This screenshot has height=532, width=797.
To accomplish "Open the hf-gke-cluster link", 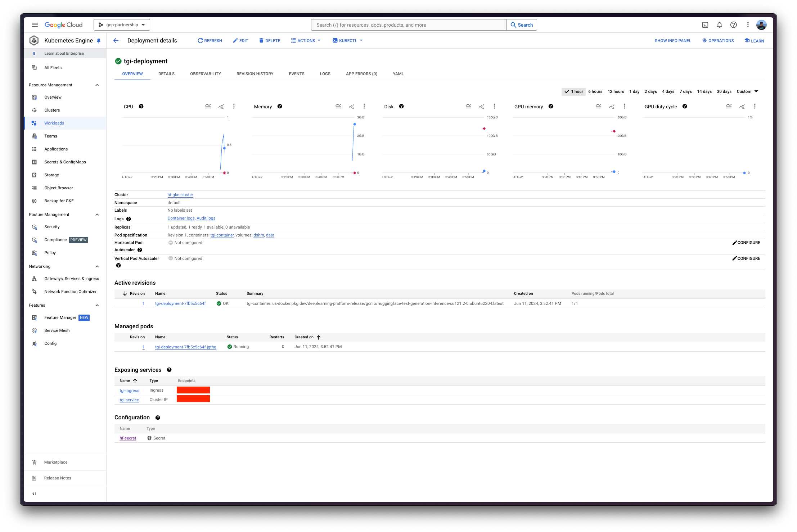I will pyautogui.click(x=180, y=195).
